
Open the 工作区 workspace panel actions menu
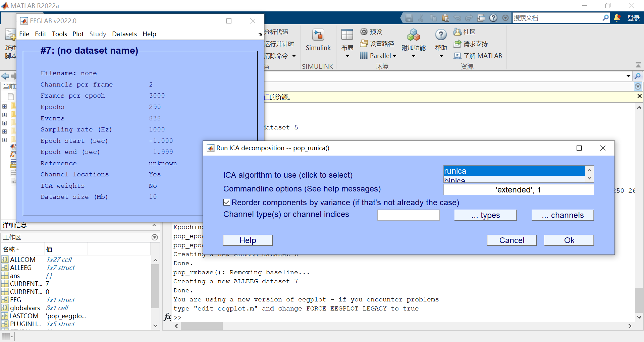click(155, 237)
